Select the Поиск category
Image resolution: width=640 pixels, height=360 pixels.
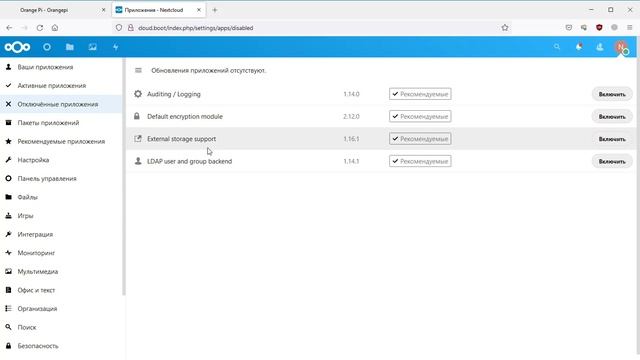tap(61, 327)
